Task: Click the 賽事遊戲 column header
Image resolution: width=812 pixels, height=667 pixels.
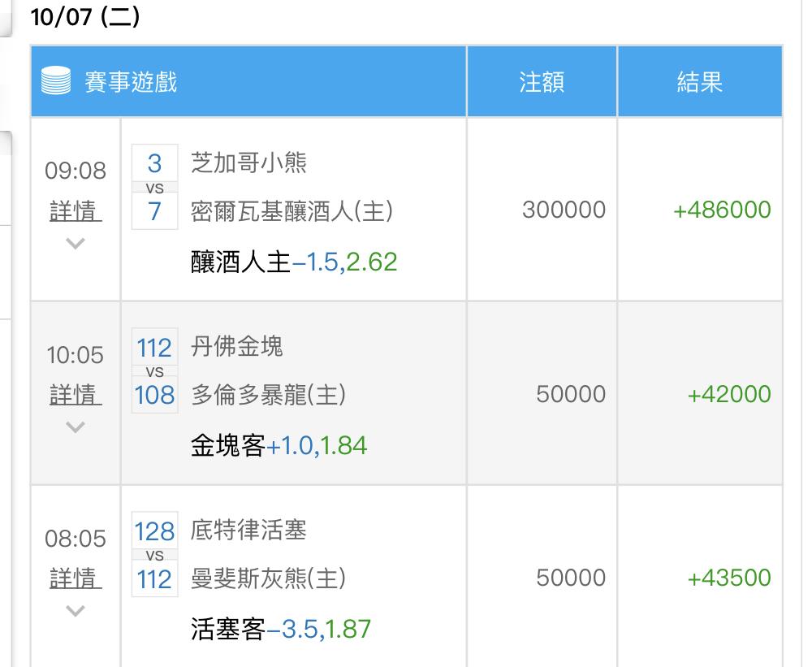Action: pos(131,82)
